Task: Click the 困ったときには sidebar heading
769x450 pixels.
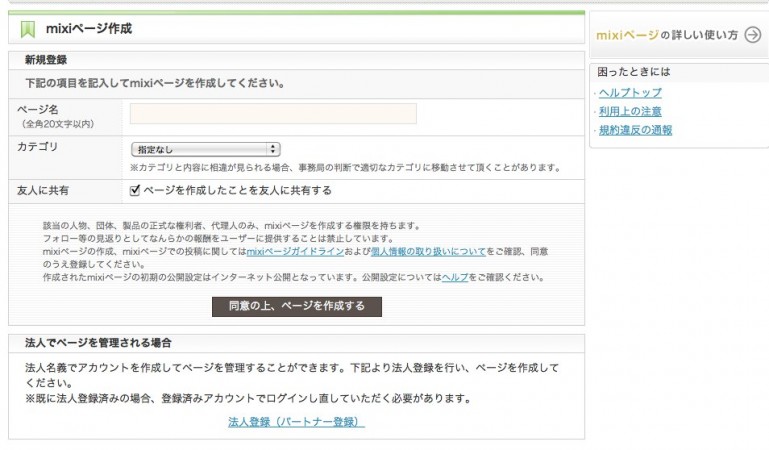Action: pos(634,72)
